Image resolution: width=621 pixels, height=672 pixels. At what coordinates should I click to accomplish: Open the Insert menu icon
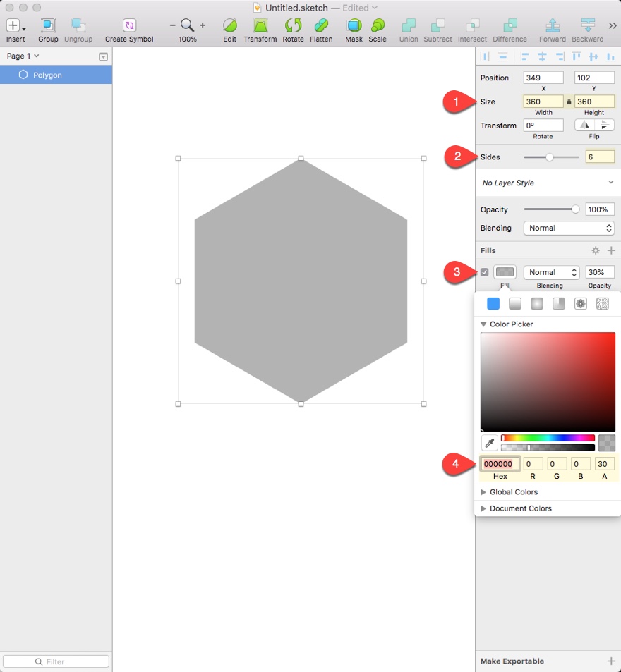(x=14, y=26)
